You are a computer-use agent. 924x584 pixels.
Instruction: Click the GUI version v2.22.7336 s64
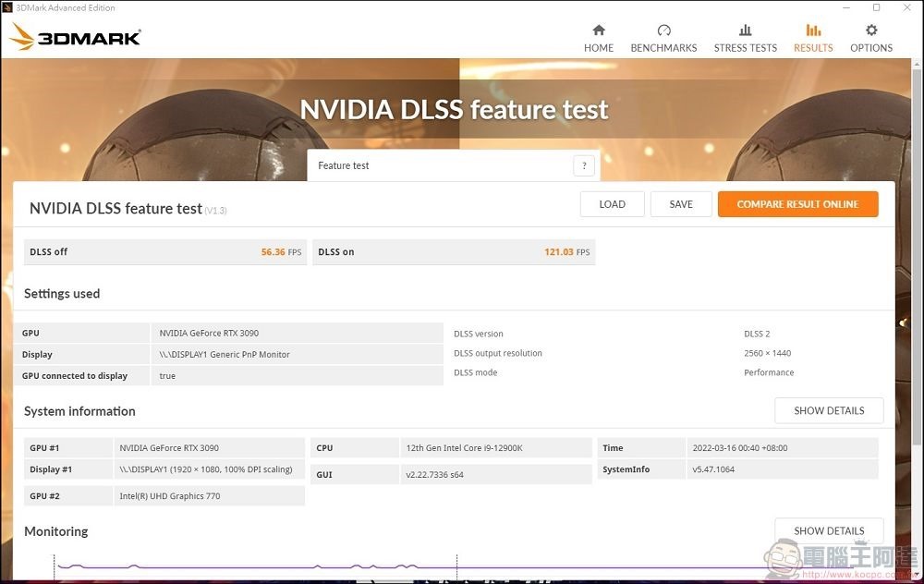point(435,474)
